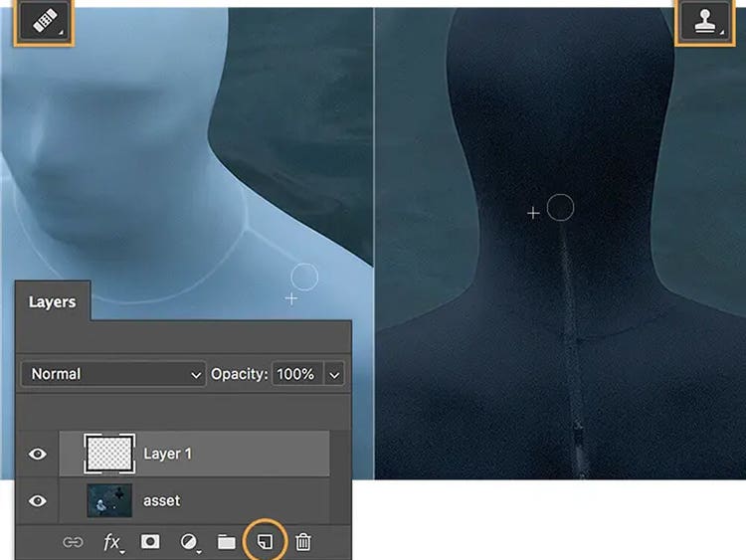This screenshot has height=560, width=746.
Task: Select the Layer 1 name
Action: [x=167, y=454]
